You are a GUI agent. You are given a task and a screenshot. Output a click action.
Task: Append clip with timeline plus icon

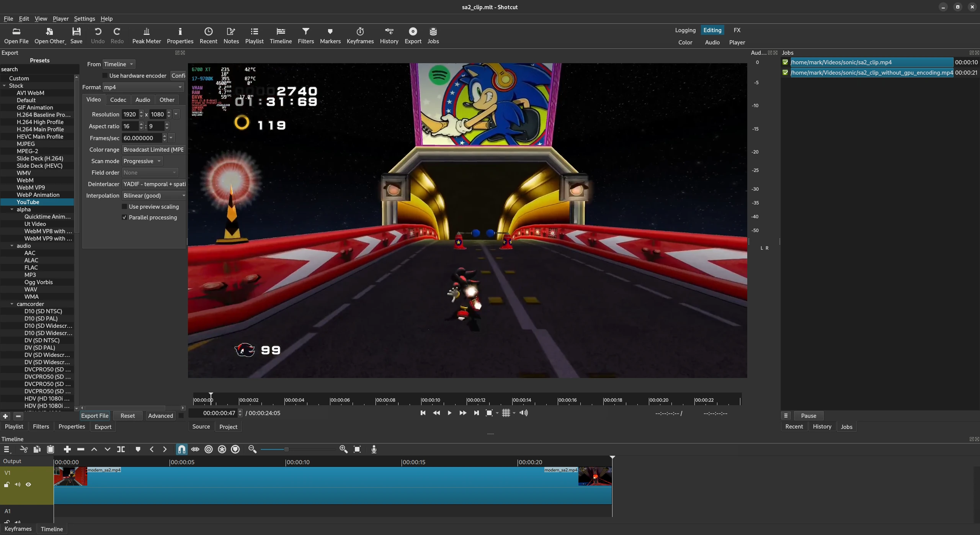[67, 449]
